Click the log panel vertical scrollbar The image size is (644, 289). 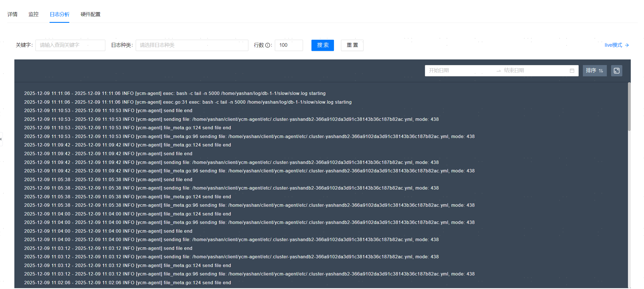[x=629, y=107]
